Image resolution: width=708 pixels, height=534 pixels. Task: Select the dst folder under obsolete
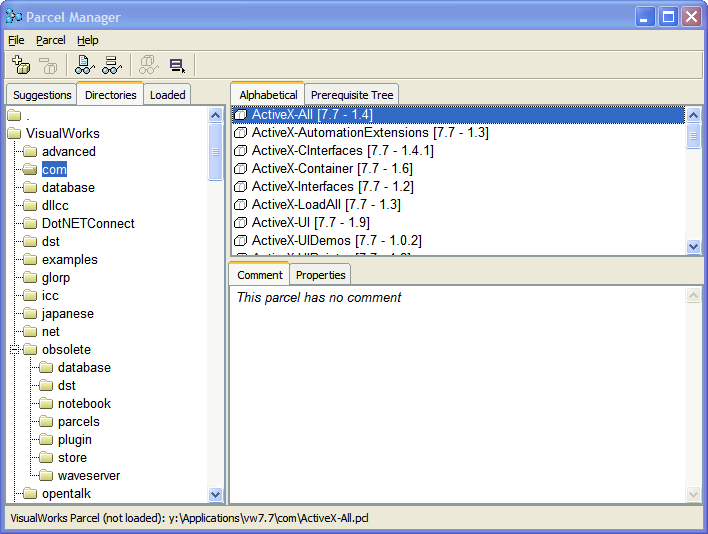point(67,385)
